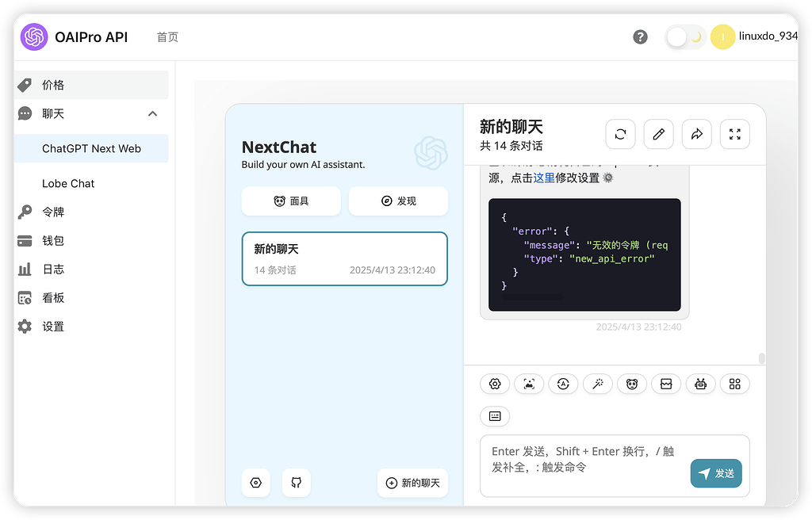Click the JSON error code block

(584, 254)
